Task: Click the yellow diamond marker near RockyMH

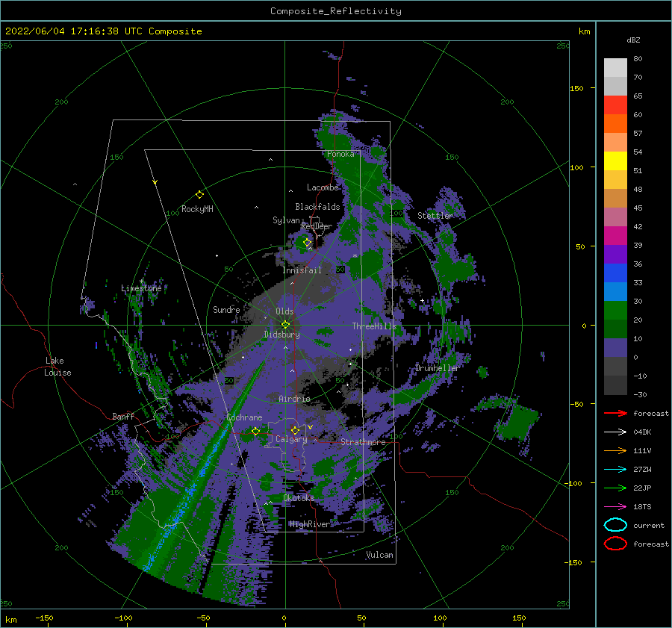Action: pos(199,195)
